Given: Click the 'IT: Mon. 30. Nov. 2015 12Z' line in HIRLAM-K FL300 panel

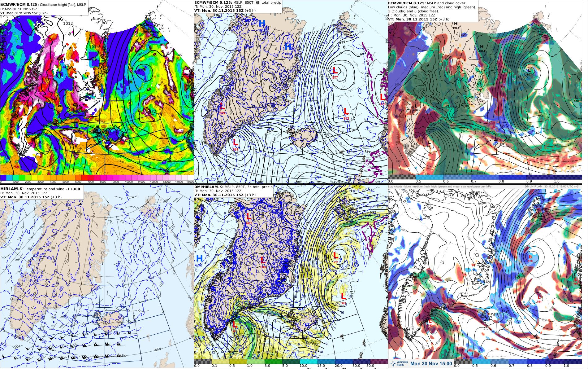Looking at the screenshot, I should (23, 193).
